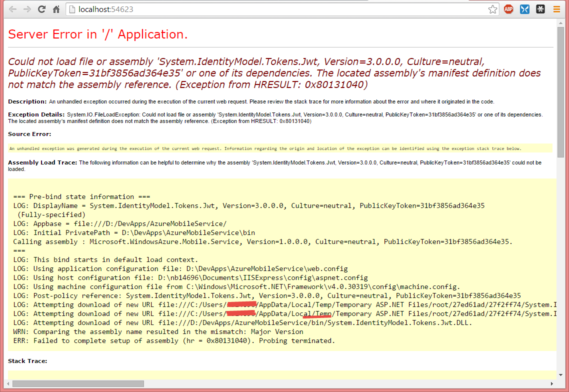The width and height of the screenshot is (569, 392).
Task: Click the '(Fully-specified)' line
Action: (x=51, y=215)
